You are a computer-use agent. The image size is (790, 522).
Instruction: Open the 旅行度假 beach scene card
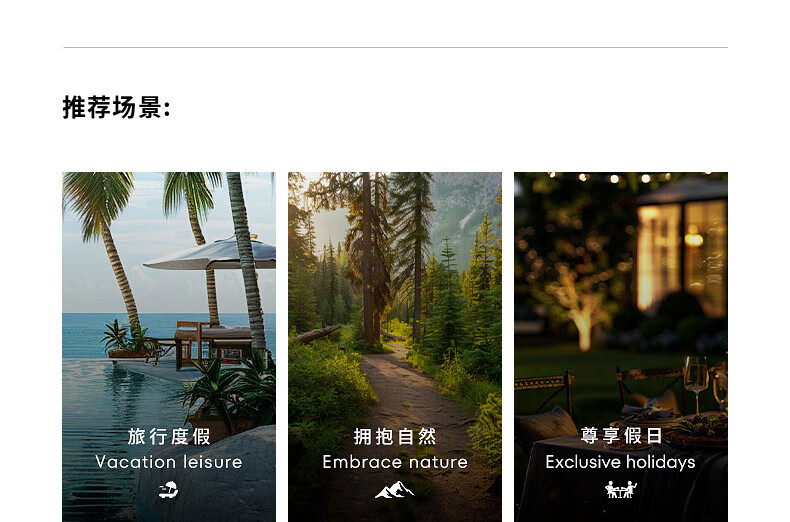[169, 347]
